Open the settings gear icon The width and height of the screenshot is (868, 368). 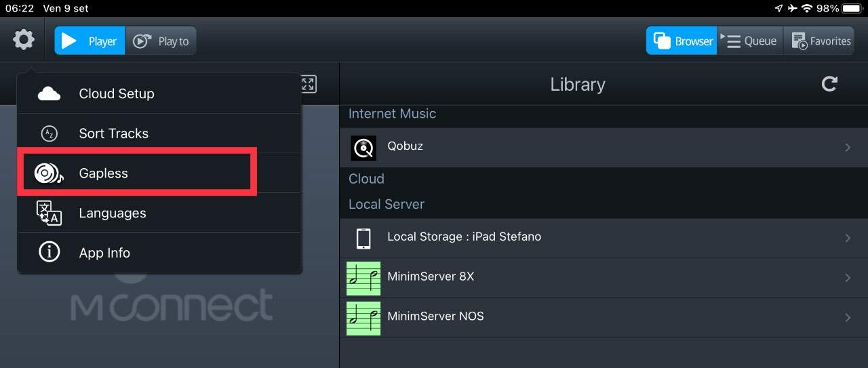point(24,40)
